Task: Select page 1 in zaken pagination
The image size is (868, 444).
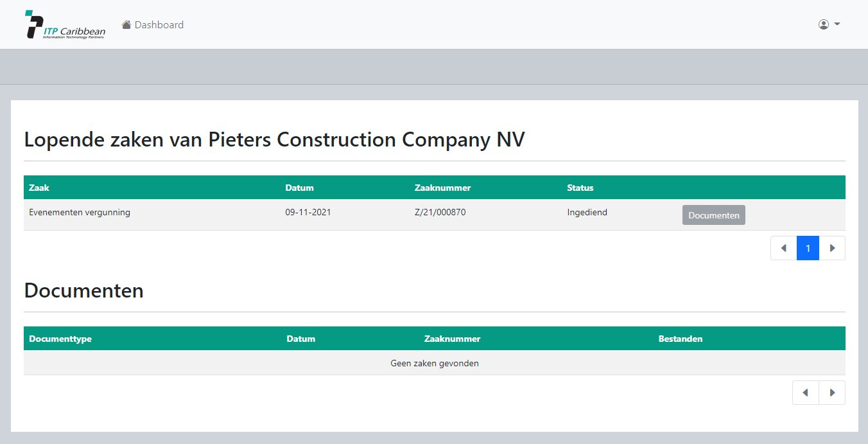Action: [x=808, y=248]
